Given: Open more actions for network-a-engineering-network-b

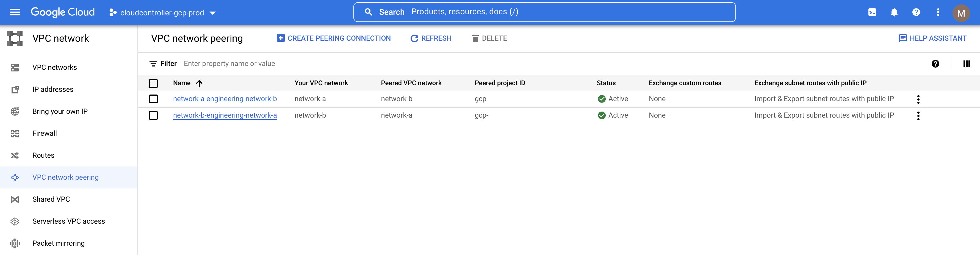Looking at the screenshot, I should point(918,99).
